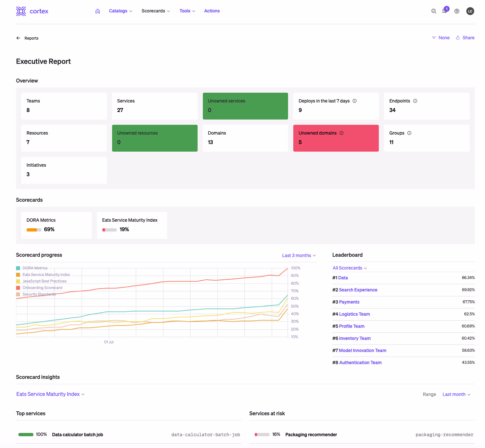485x448 pixels.
Task: Show info icon for Unowned domains
Action: click(x=341, y=133)
